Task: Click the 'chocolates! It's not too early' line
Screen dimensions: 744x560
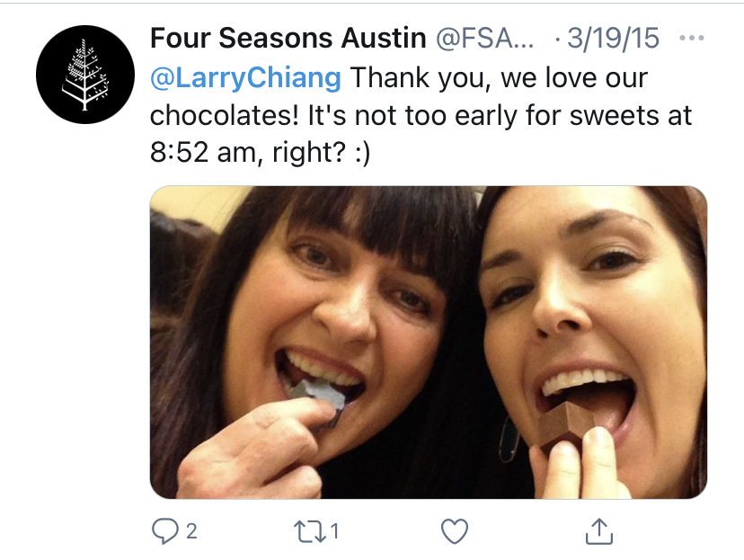Action: [413, 116]
